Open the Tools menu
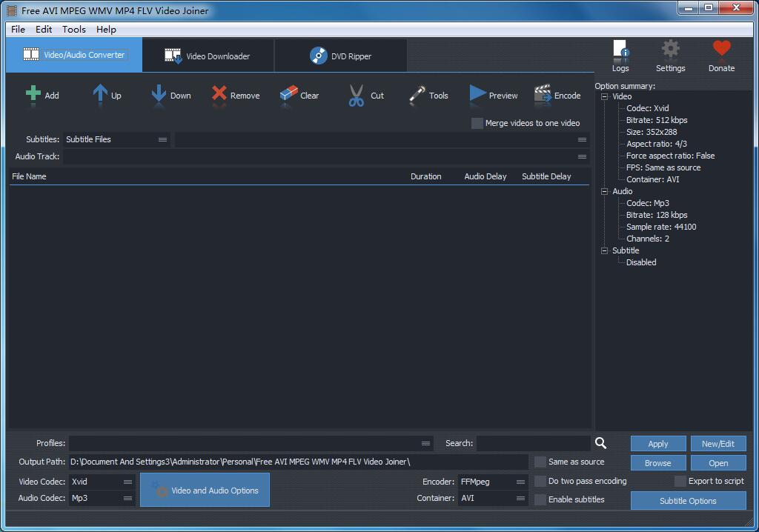The height and width of the screenshot is (532, 759). coord(74,30)
